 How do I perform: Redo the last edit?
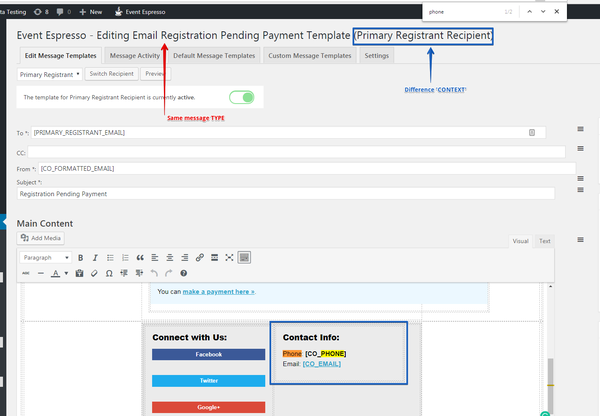169,273
